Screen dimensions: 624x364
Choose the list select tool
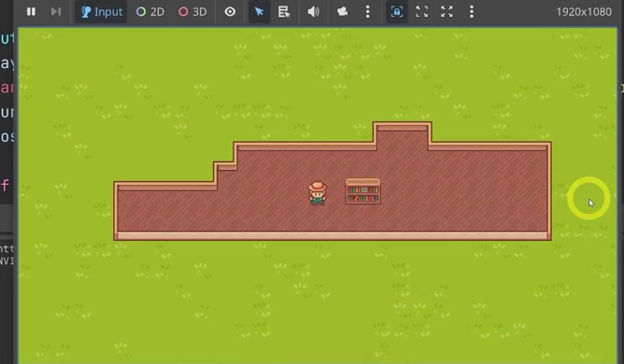pyautogui.click(x=284, y=11)
